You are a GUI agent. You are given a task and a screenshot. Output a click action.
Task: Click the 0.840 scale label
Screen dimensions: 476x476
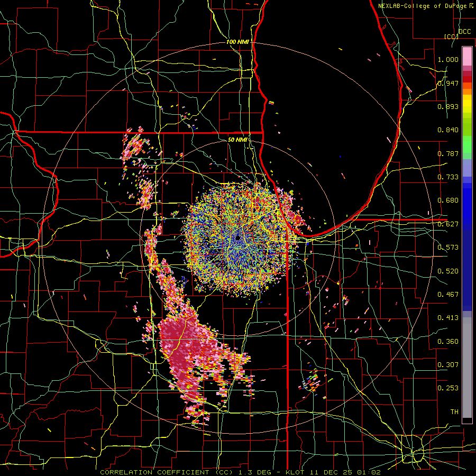point(448,130)
